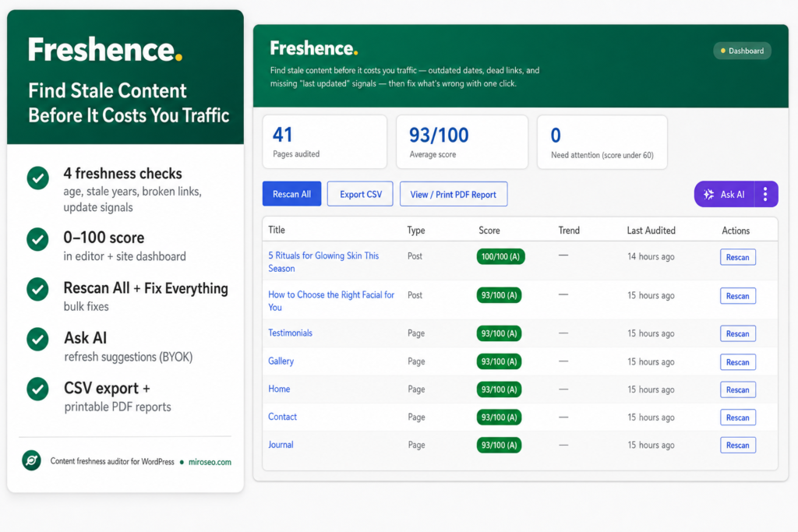Click the Dashboard badge in the header

click(742, 51)
